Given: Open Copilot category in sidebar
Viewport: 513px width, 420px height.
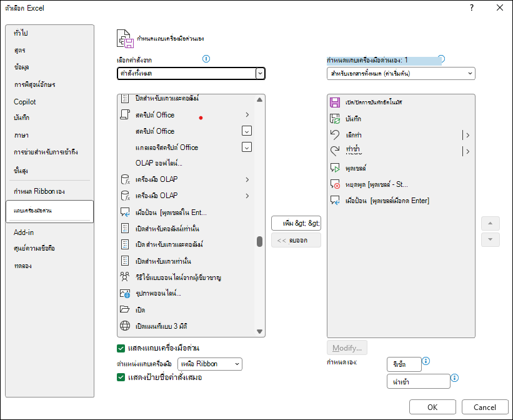Looking at the screenshot, I should pos(50,102).
